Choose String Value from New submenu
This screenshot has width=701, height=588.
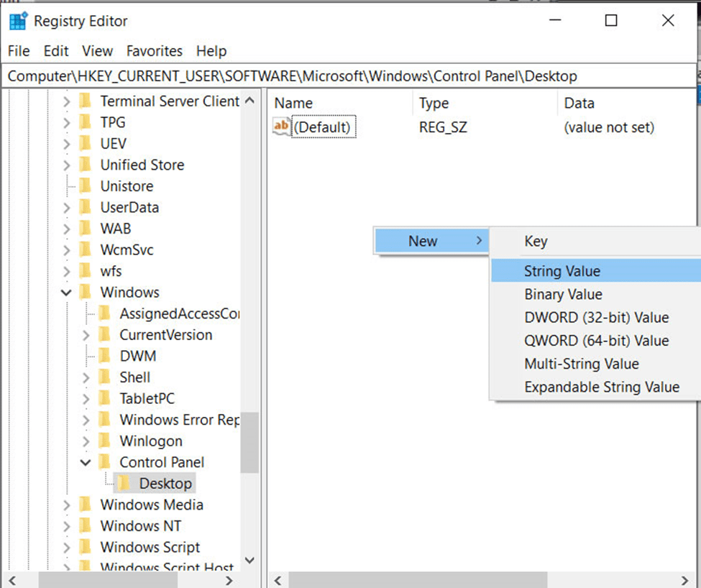[x=562, y=271]
